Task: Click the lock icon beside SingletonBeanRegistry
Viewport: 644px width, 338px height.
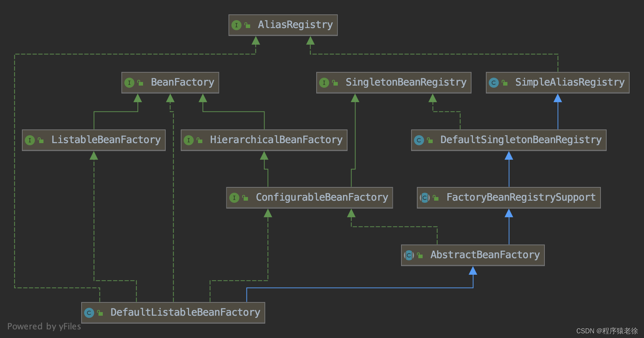Action: click(x=335, y=83)
